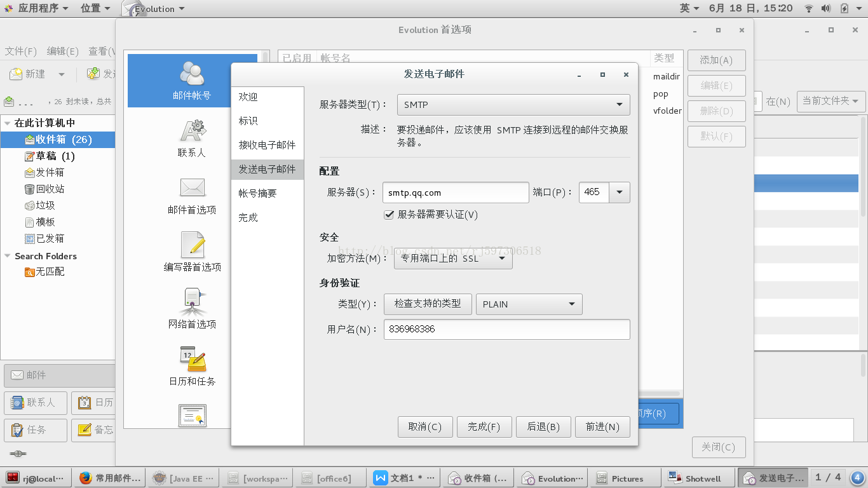The height and width of the screenshot is (488, 868).
Task: Open the Edit menu
Action: (63, 51)
